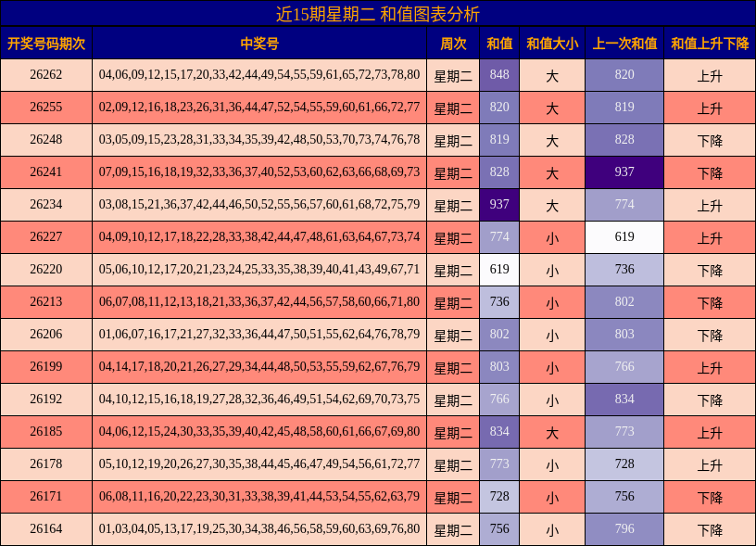This screenshot has height=546, width=756.
Task: Click winning numbers starting 01,06,07,16,17,21
Action: [x=259, y=335]
